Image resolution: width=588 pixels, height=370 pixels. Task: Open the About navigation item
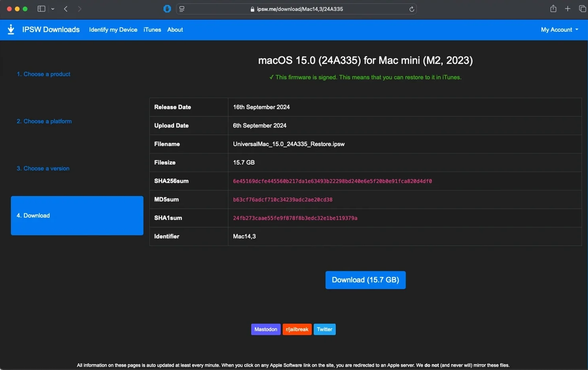[x=175, y=30]
